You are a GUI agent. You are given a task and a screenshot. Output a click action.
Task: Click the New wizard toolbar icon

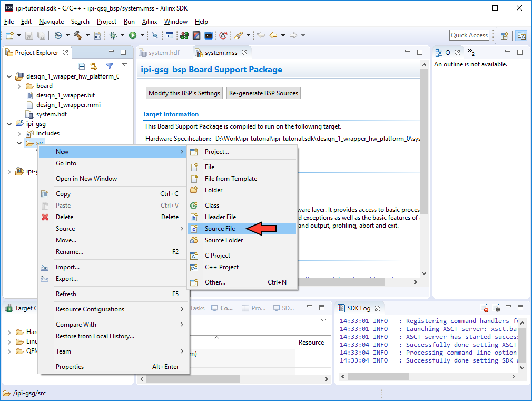tap(9, 35)
